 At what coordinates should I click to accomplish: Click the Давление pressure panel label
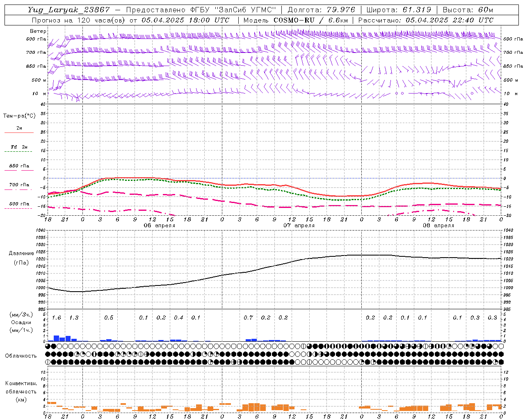coord(21,253)
